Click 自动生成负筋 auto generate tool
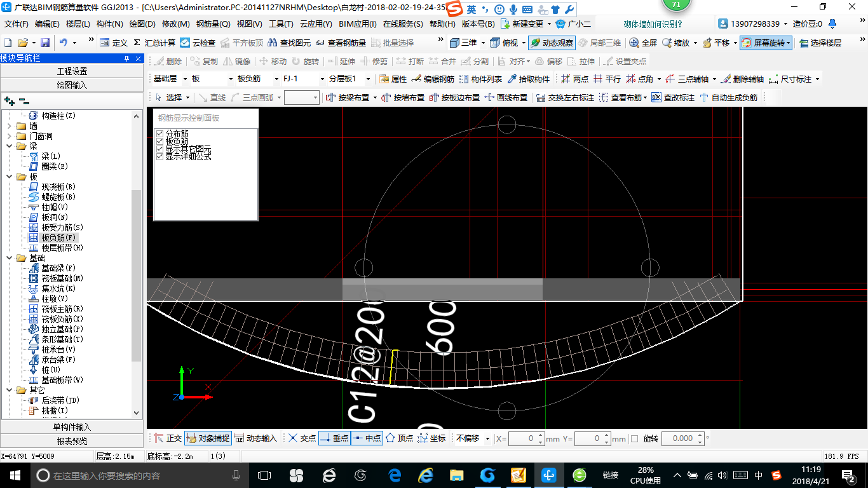This screenshot has width=868, height=488. tap(728, 97)
